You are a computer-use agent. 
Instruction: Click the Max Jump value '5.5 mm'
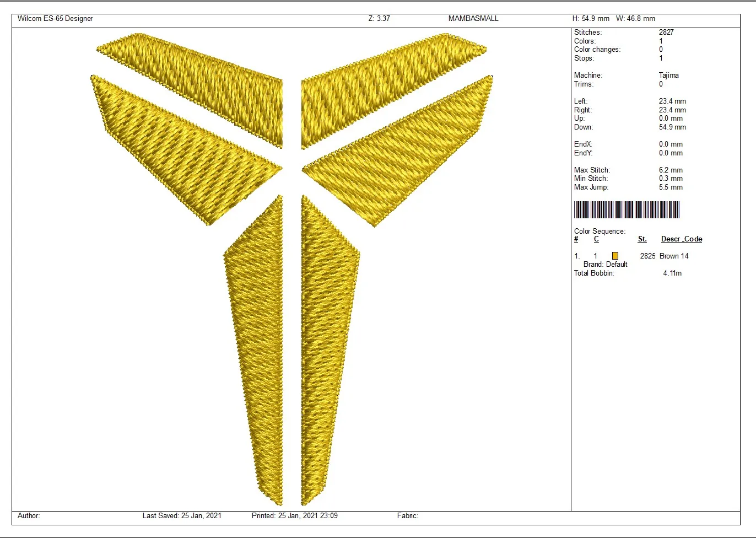click(671, 187)
